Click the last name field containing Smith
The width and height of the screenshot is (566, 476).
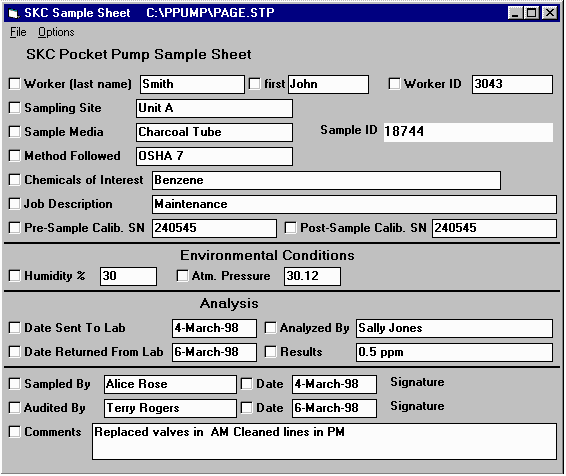click(192, 84)
